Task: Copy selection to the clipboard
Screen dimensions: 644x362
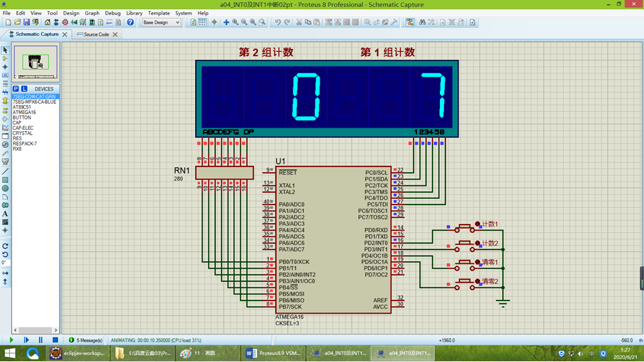Action: (x=308, y=22)
